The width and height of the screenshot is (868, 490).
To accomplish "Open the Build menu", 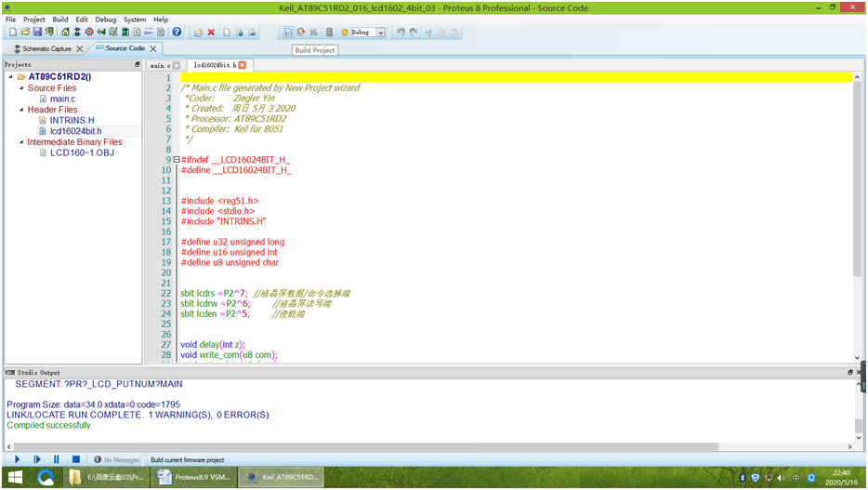I will click(60, 20).
